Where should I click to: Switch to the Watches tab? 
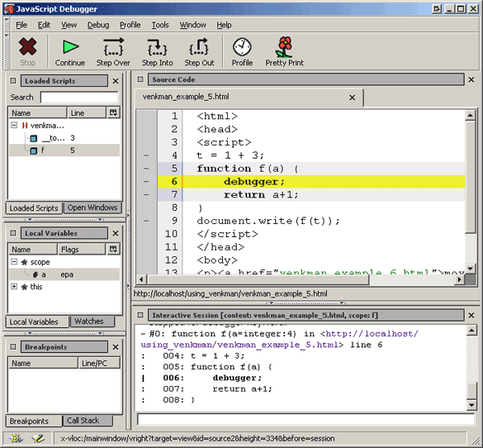92,321
